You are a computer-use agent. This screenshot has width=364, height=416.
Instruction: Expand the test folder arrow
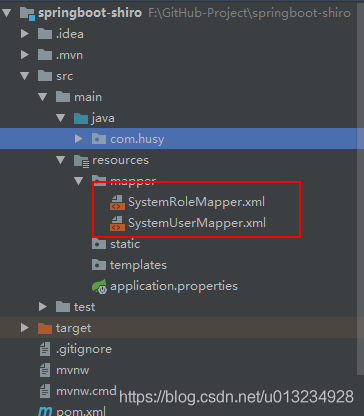(x=43, y=307)
